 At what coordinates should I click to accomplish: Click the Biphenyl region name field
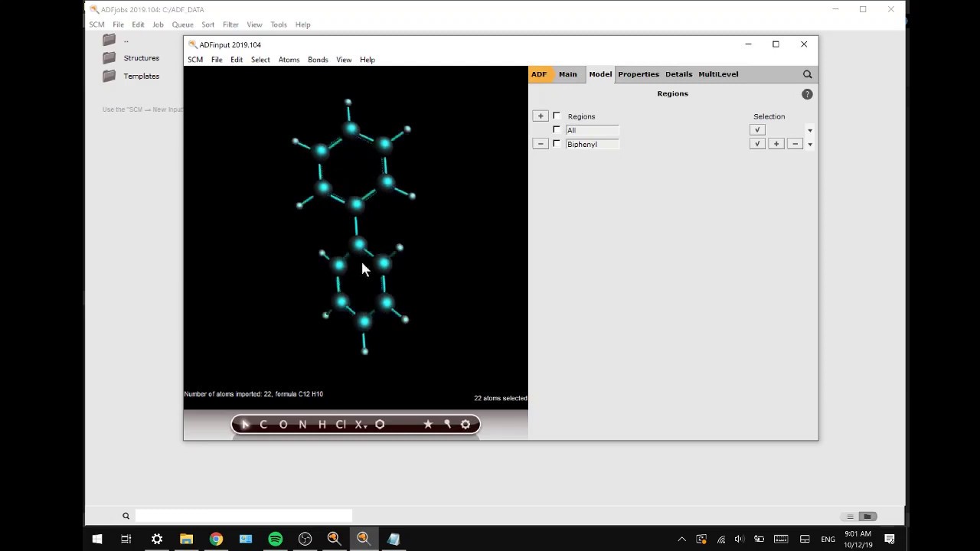tap(592, 144)
